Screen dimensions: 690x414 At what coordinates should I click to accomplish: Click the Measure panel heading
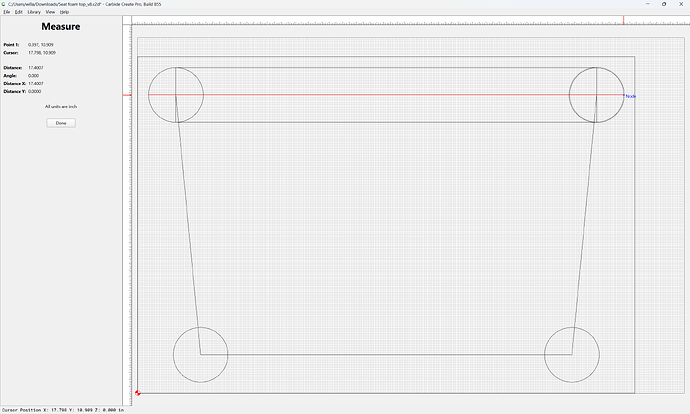tap(61, 26)
